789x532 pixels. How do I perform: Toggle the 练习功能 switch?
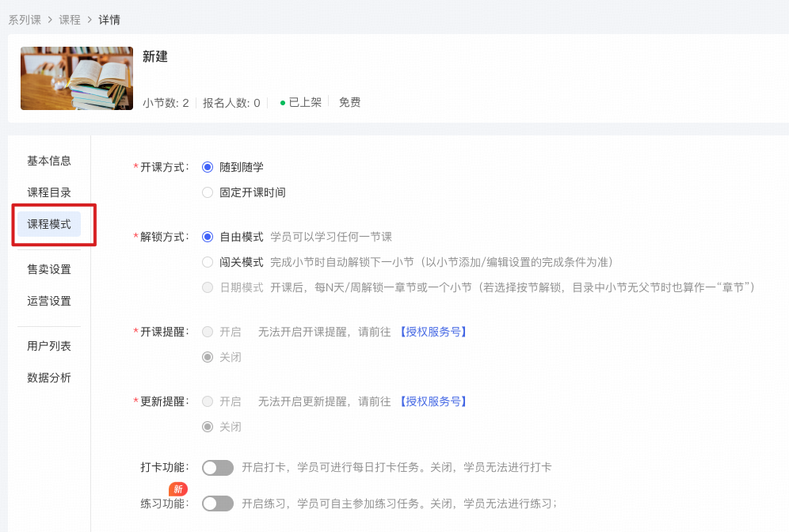(x=218, y=503)
